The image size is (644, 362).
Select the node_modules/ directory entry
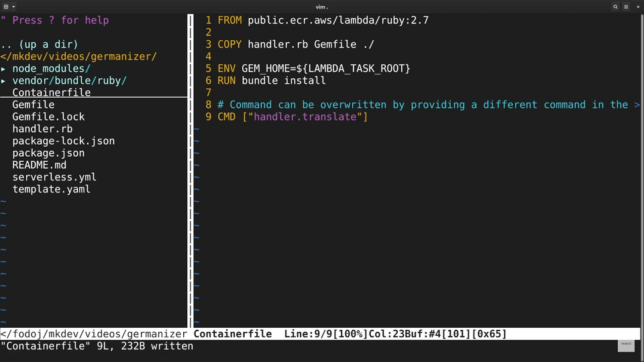pos(52,68)
